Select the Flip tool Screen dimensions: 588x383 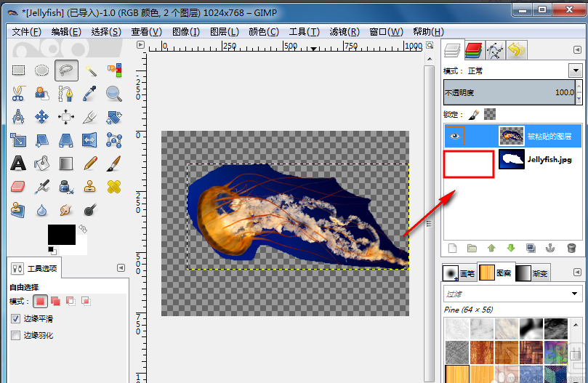click(x=90, y=140)
